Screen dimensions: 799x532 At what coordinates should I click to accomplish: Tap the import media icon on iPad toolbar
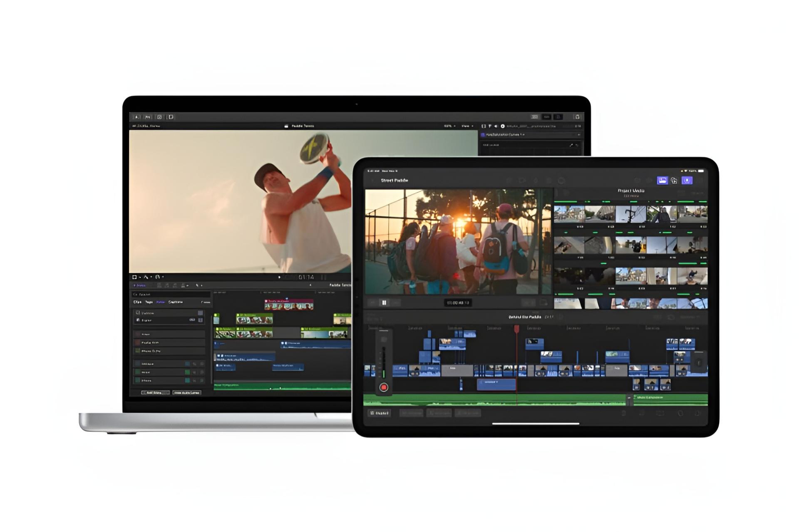(x=674, y=180)
